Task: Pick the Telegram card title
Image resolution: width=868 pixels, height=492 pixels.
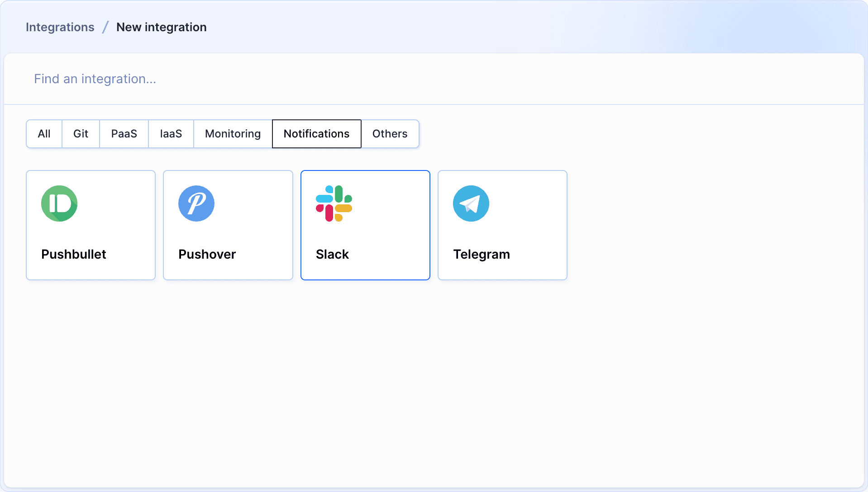Action: click(x=482, y=255)
